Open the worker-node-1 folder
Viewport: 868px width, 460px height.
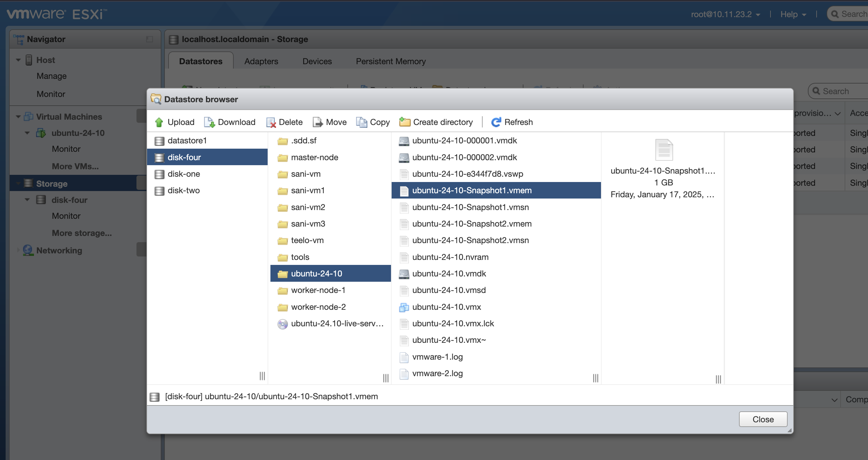(x=331, y=290)
